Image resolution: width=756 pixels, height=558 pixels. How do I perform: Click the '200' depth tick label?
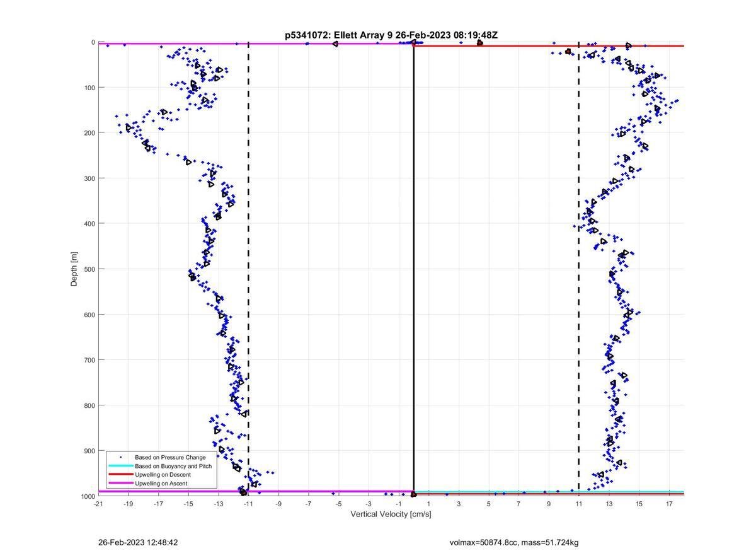[x=89, y=133]
